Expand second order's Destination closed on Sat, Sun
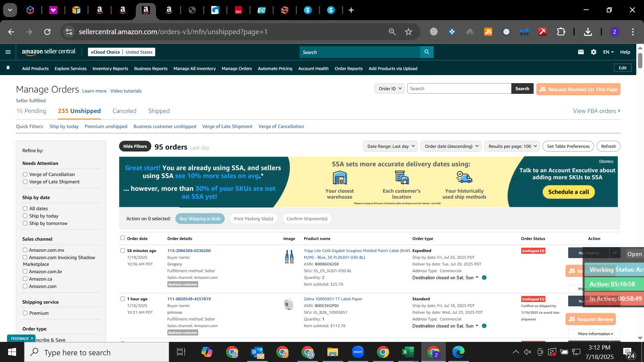This screenshot has width=644, height=362. (445, 326)
